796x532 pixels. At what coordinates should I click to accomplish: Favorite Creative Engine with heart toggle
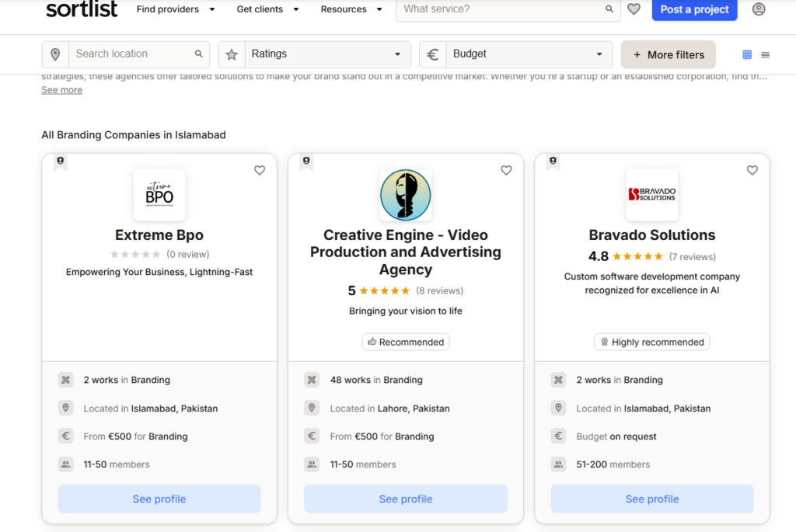click(x=506, y=170)
